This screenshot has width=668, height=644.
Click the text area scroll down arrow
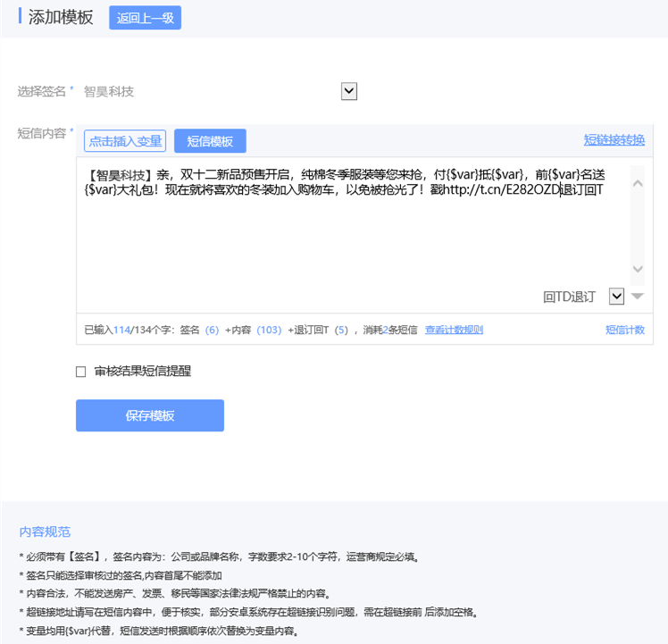638,269
